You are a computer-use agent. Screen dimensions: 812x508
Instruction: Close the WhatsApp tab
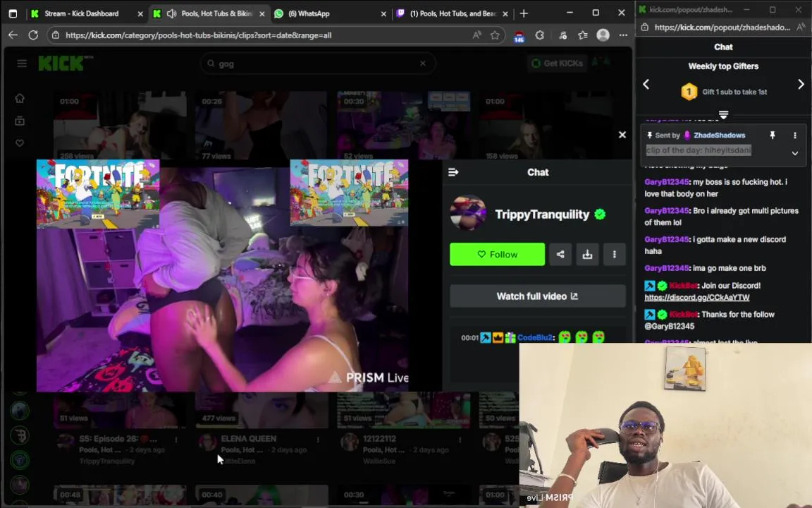point(383,13)
